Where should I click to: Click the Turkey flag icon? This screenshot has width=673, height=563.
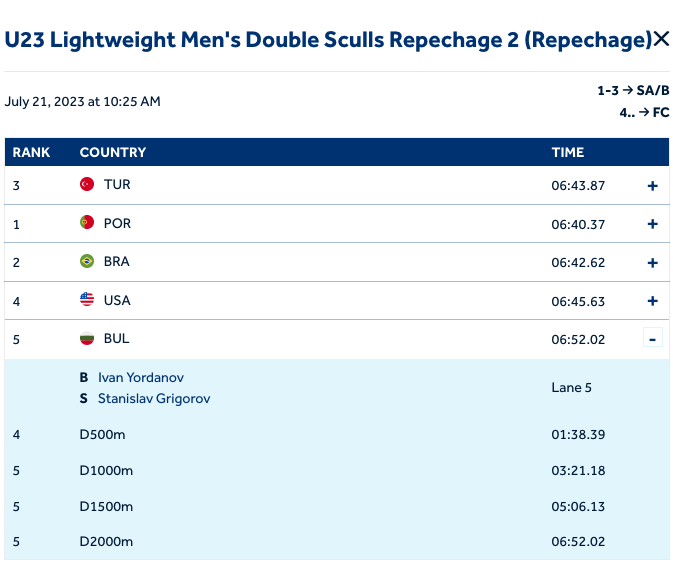(87, 185)
